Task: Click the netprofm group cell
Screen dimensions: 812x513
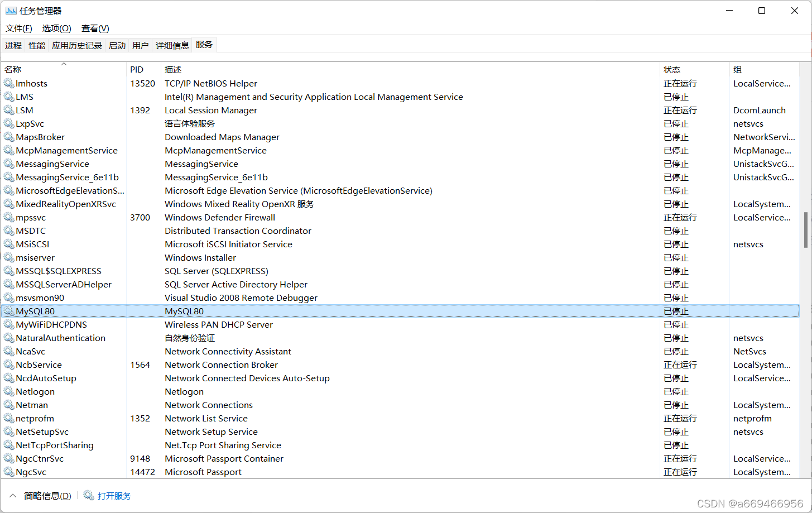Action: point(753,419)
